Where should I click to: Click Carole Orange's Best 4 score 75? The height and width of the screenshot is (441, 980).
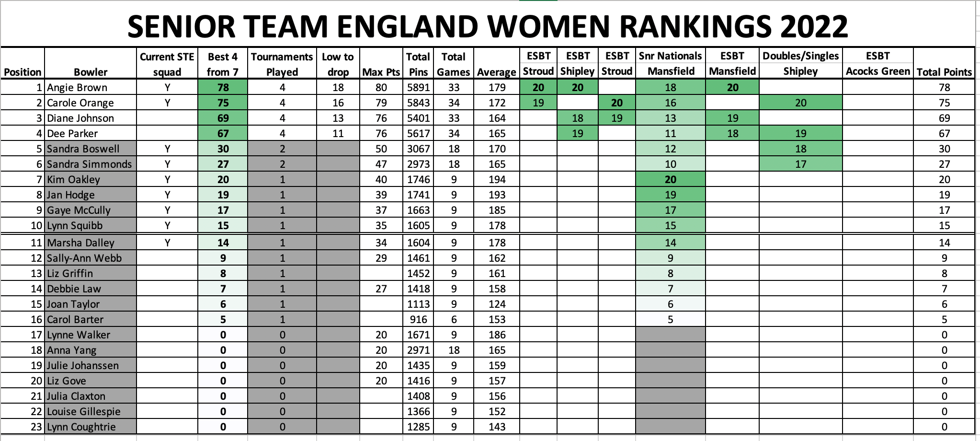tap(223, 103)
